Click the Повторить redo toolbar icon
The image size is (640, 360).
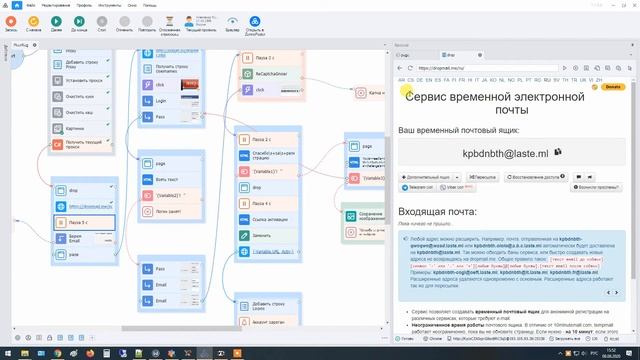coord(147,24)
